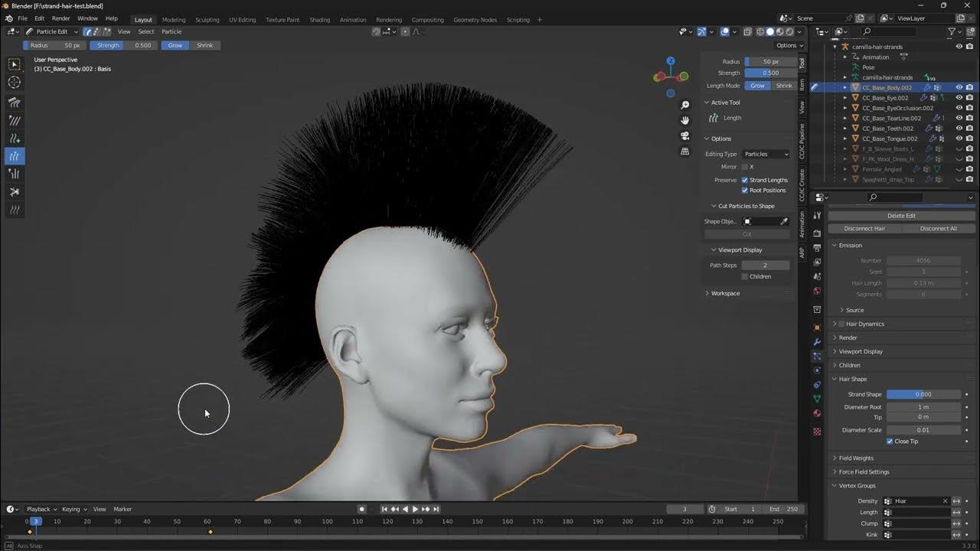Click the Shape Object eyedropper icon
Viewport: 980px width, 551px height.
coord(784,221)
